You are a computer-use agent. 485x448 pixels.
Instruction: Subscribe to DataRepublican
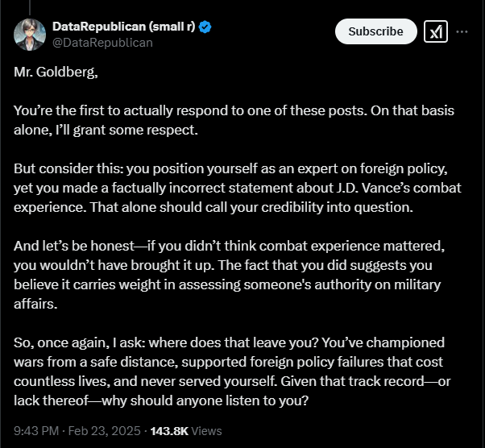[x=375, y=31]
